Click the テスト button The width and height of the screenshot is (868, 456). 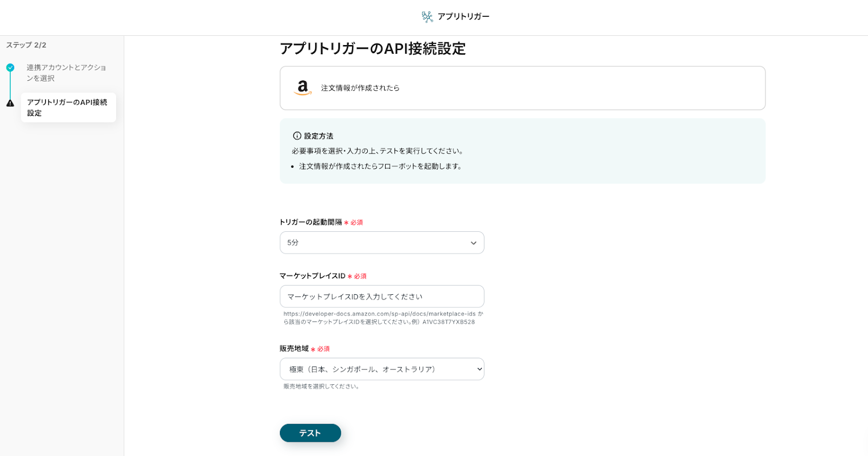(310, 433)
